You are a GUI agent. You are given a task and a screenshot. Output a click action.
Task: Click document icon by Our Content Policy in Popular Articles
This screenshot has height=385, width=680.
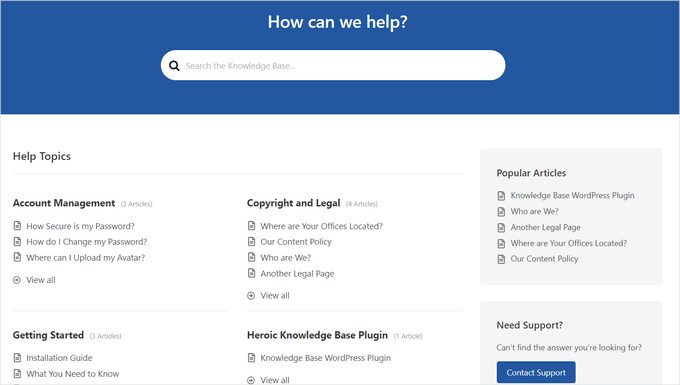[x=501, y=259]
